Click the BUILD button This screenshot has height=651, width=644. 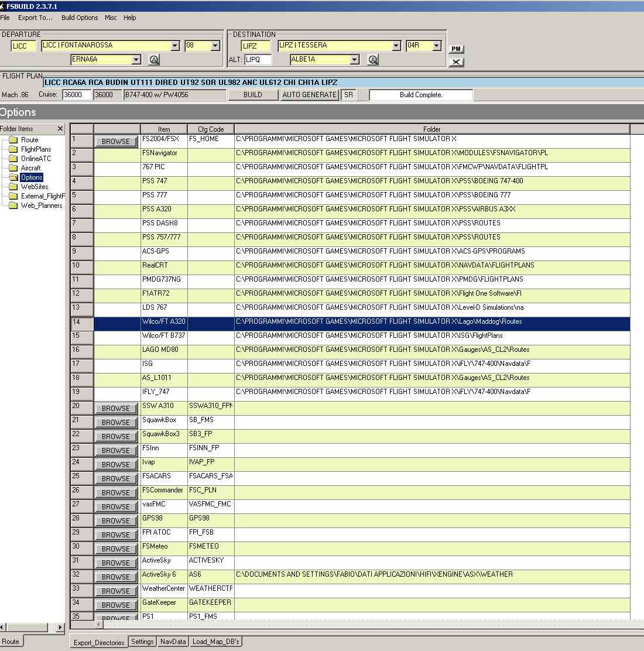pos(252,95)
